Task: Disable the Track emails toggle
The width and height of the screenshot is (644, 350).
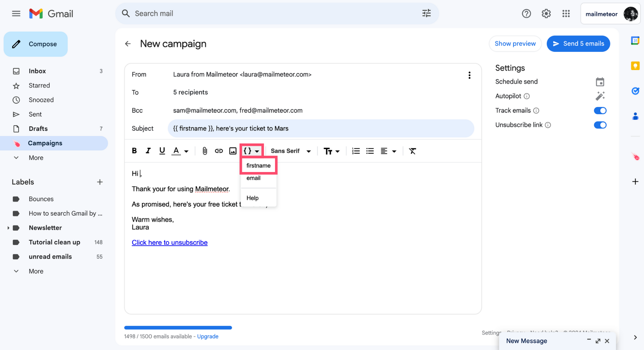Action: pos(600,111)
